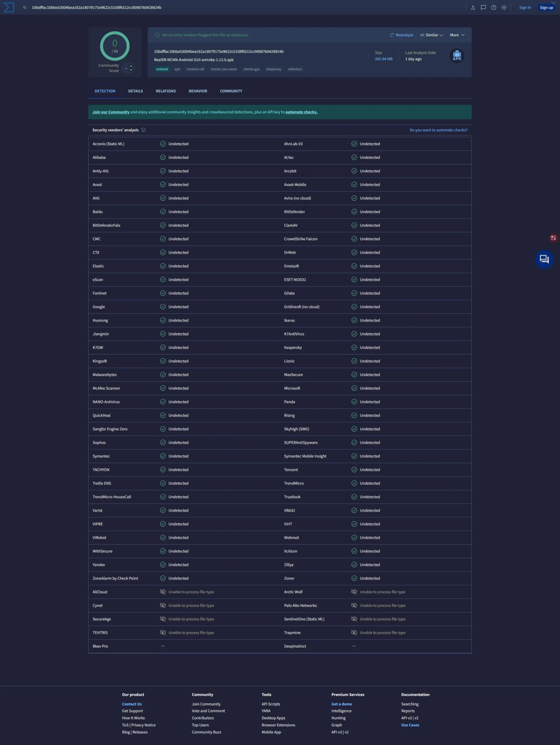Vote up the Community Score

(x=131, y=66)
